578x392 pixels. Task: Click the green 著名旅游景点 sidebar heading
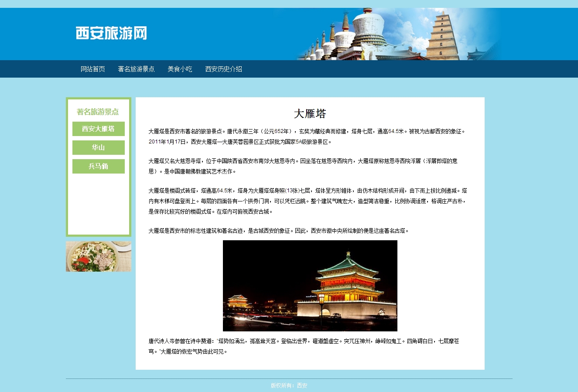pos(98,112)
